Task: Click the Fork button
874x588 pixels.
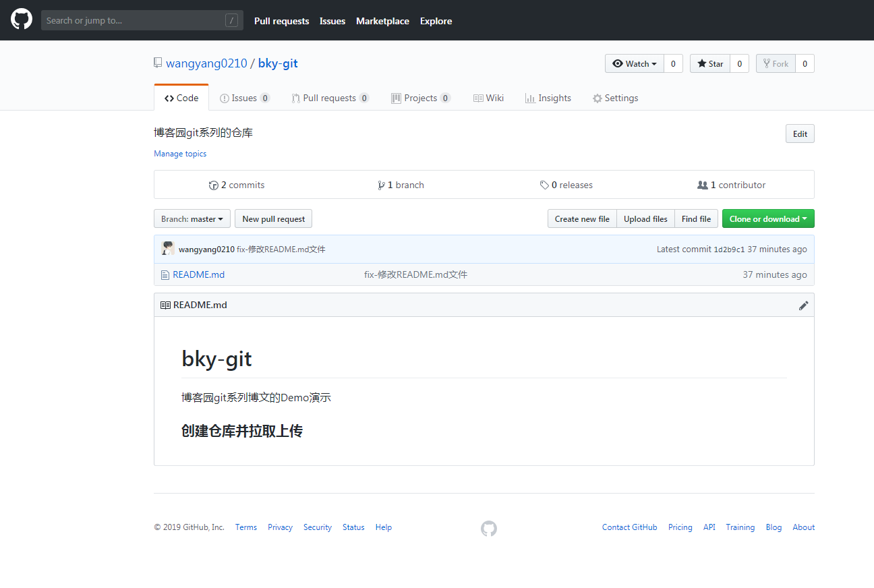Action: pyautogui.click(x=776, y=63)
